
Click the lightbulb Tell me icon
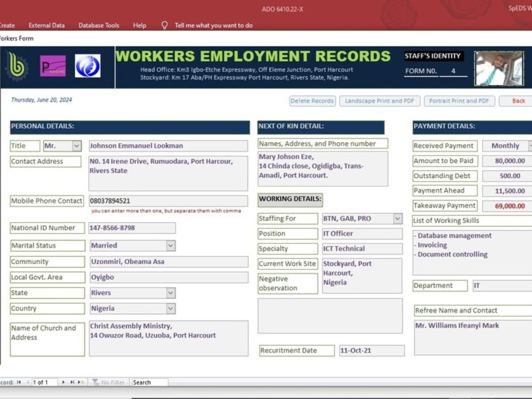[164, 26]
